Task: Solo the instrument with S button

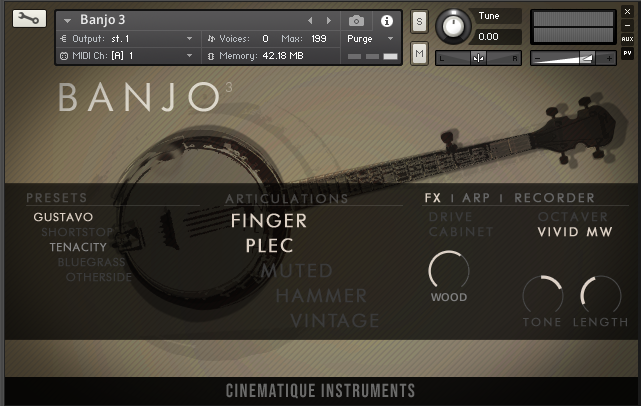Action: tap(419, 21)
